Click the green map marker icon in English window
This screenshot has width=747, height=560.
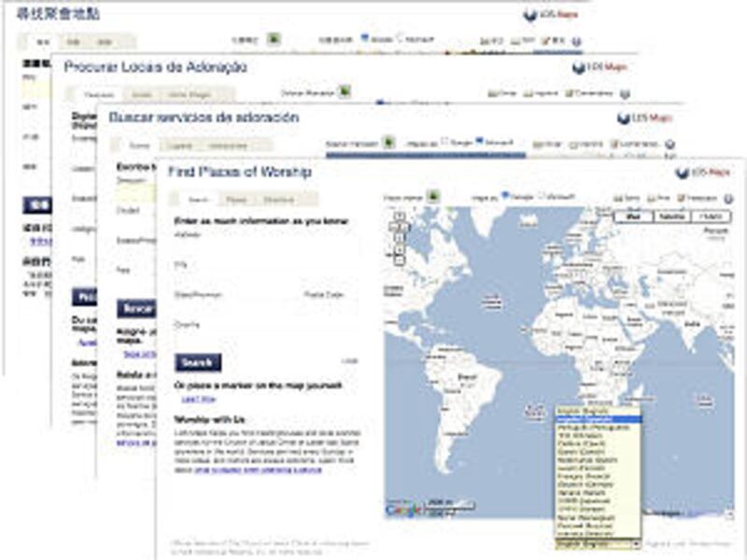tap(433, 196)
